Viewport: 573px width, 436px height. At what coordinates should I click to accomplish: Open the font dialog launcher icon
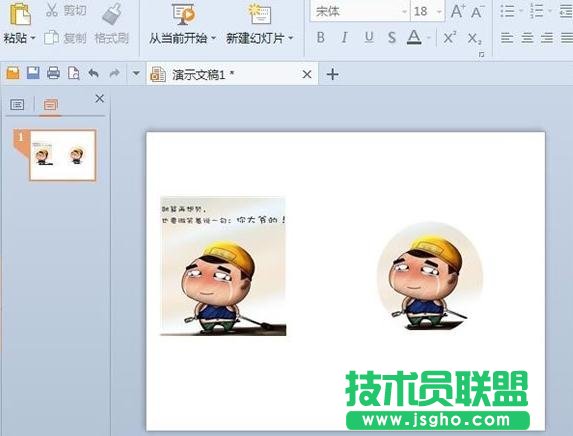pyautogui.click(x=482, y=54)
